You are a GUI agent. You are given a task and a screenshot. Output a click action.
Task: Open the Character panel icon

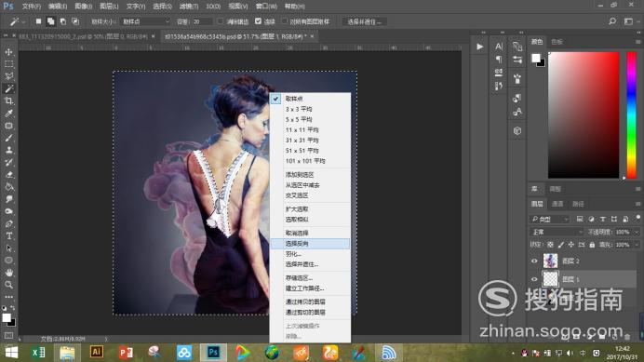(x=499, y=47)
